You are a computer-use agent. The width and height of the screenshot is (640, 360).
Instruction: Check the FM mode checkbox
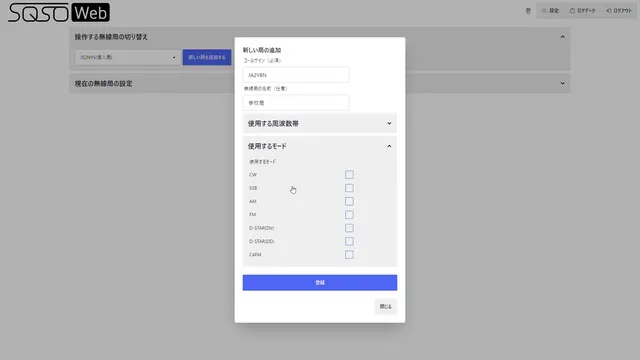pos(349,215)
